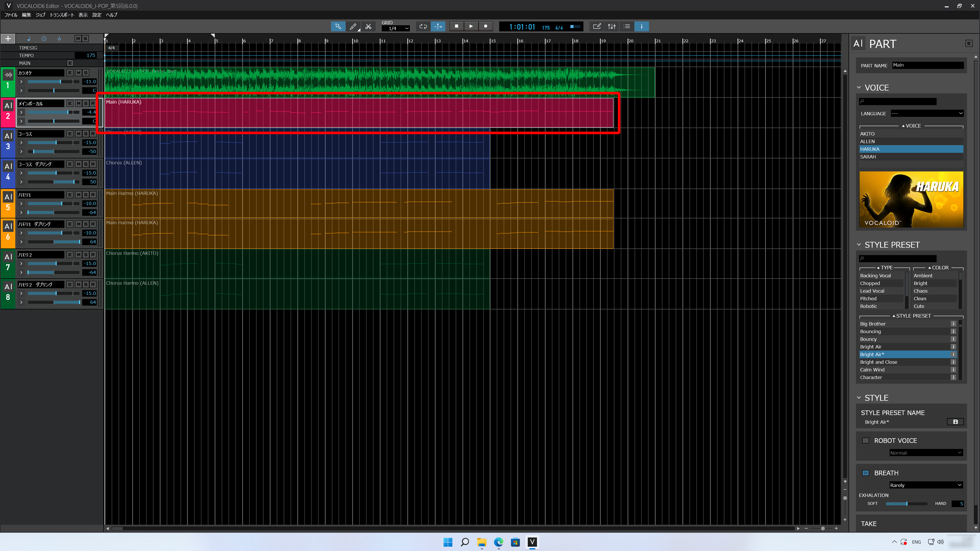Viewport: 980px width, 551px height.
Task: Toggle the BREATH checkbox
Action: [x=865, y=473]
